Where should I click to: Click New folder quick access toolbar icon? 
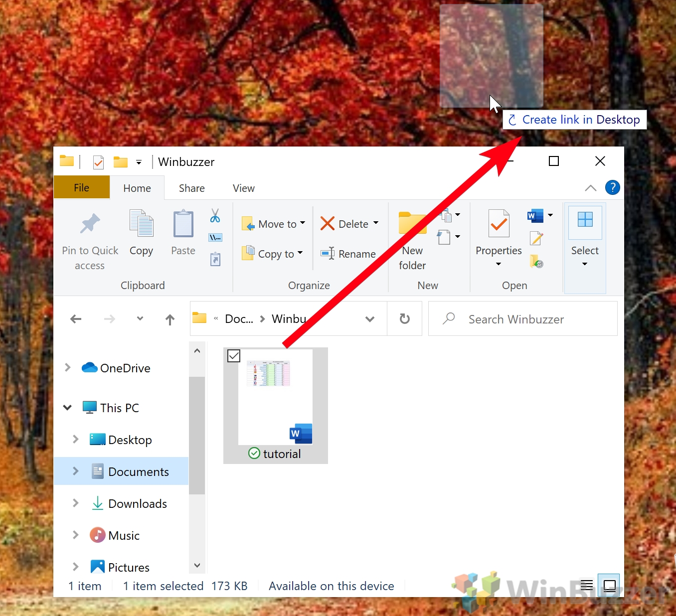point(120,162)
